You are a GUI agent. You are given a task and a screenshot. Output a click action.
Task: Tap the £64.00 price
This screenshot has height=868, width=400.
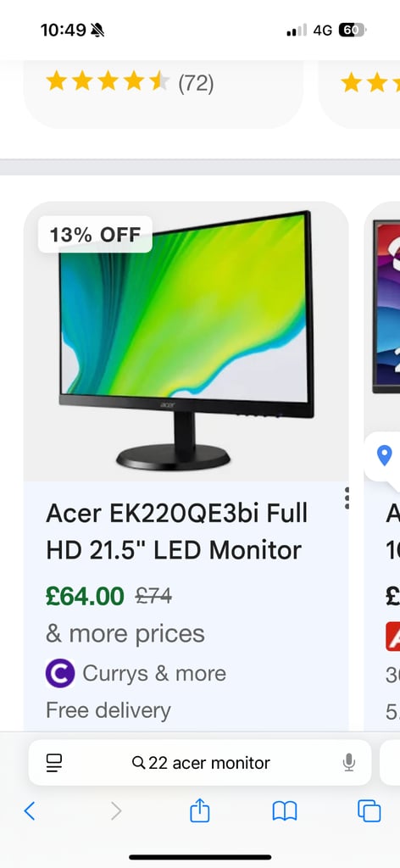tap(86, 596)
